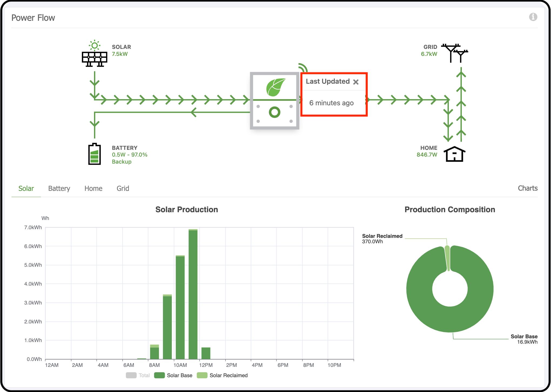551x392 pixels.
Task: Click the tallest 11AM solar production bar
Action: [193, 294]
